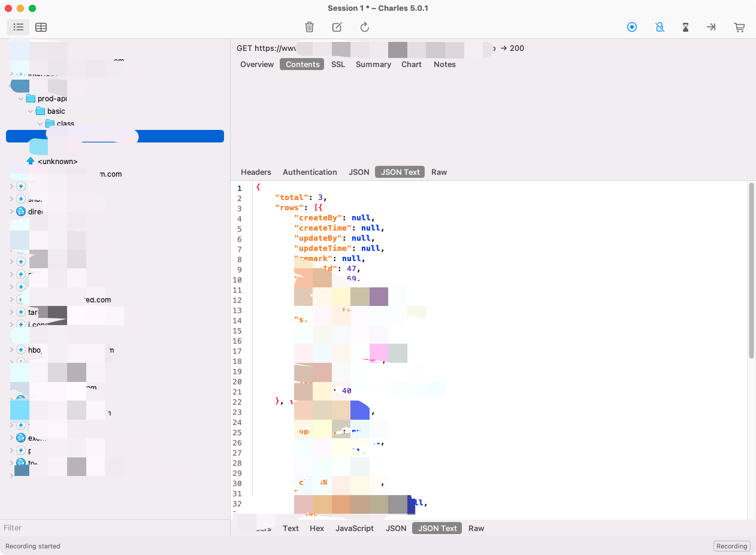The height and width of the screenshot is (555, 756).
Task: Collapse the class folder
Action: [40, 123]
